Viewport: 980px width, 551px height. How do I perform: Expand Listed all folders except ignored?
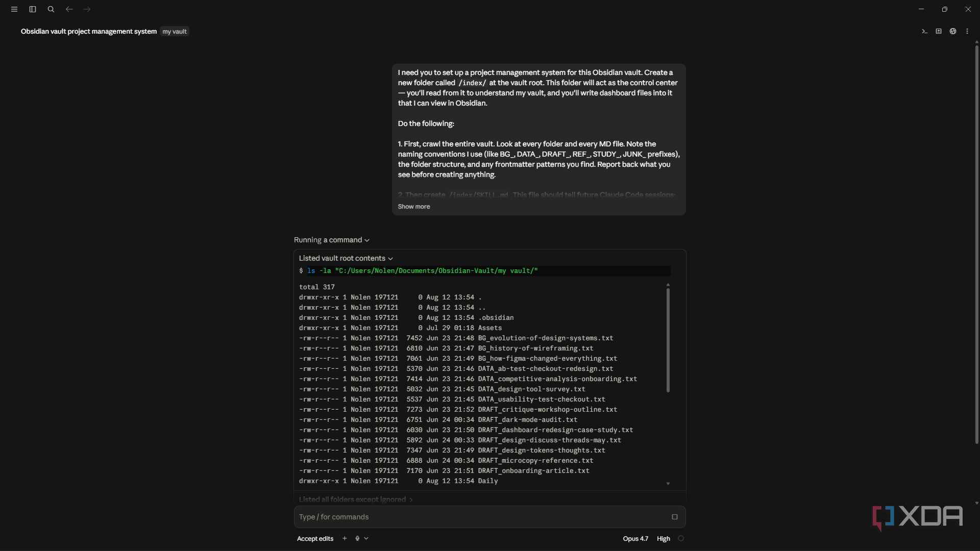[x=356, y=499]
